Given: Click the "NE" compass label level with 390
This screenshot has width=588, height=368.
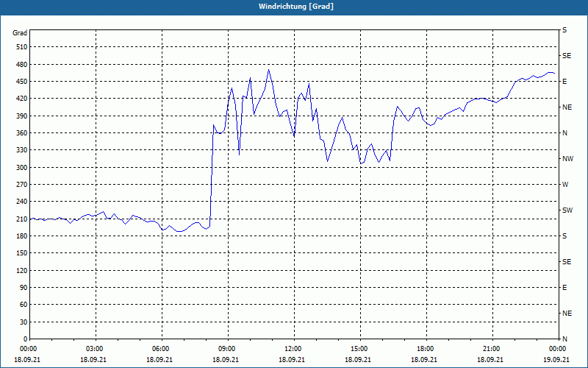Looking at the screenshot, I should coord(567,107).
